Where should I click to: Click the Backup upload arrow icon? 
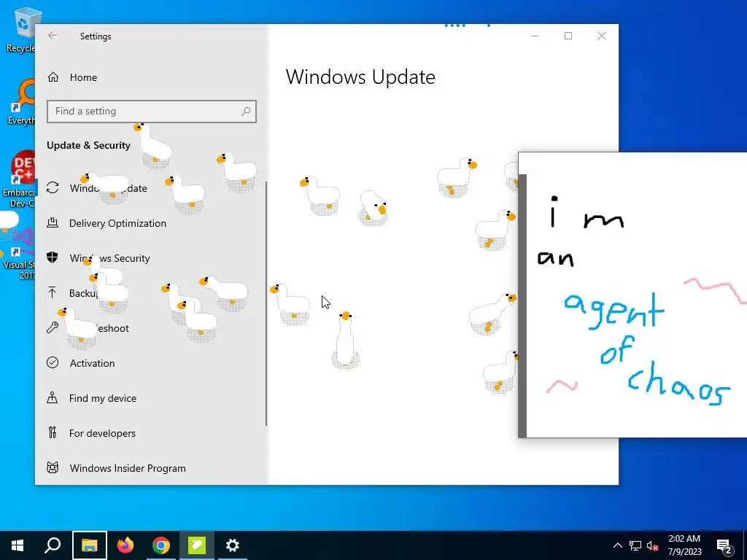53,292
